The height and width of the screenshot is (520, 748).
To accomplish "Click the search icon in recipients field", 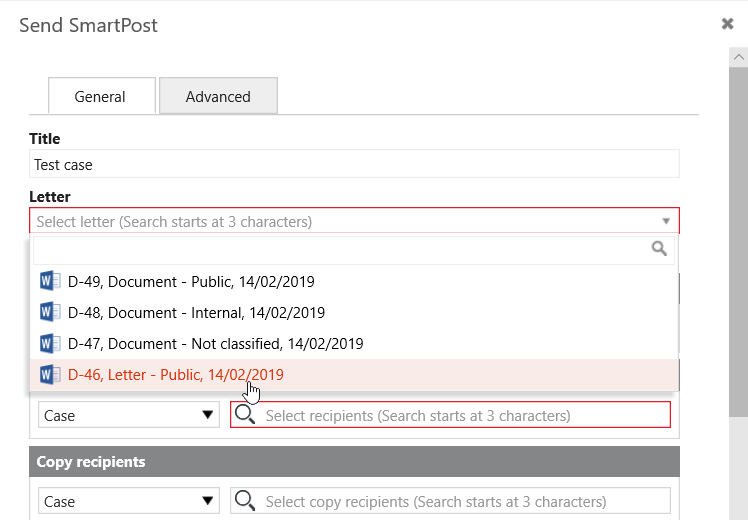I will click(x=245, y=415).
